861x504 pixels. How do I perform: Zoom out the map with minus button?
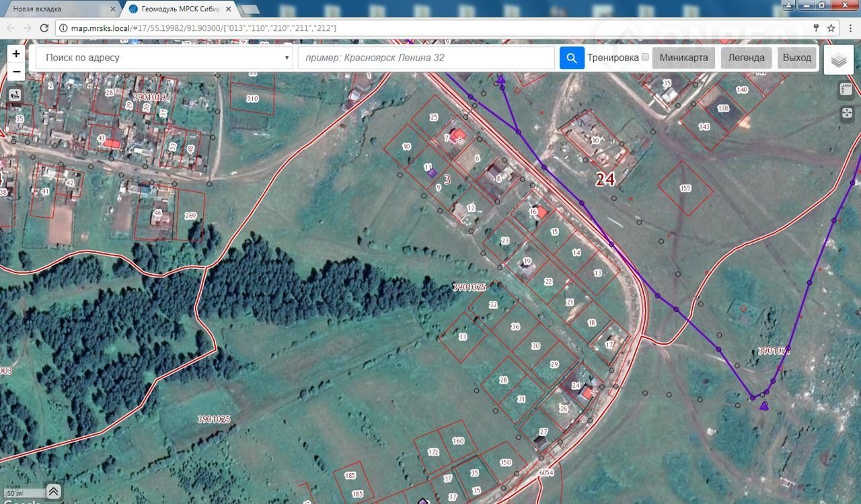(16, 72)
